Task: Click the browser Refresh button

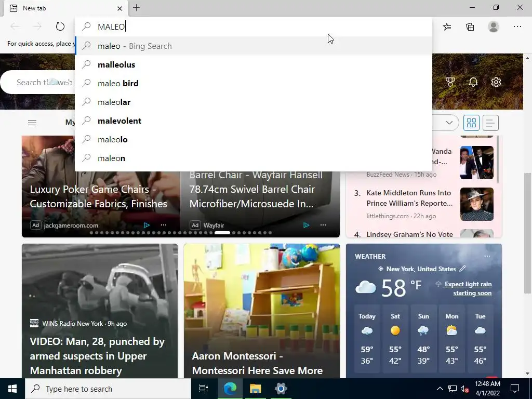Action: point(60,26)
